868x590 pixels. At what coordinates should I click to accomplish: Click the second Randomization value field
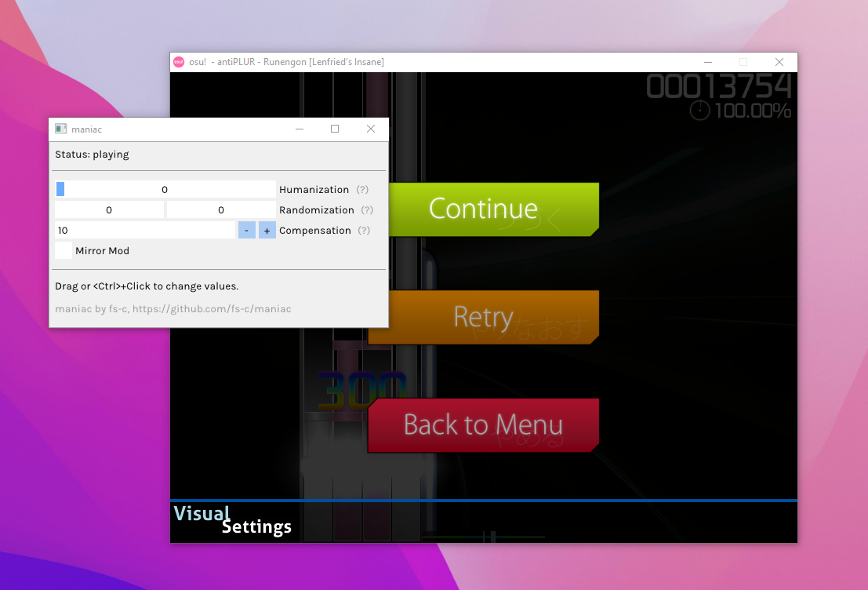[221, 210]
